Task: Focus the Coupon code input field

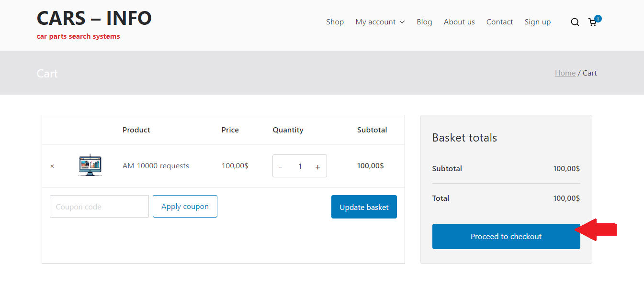Action: pyautogui.click(x=99, y=207)
